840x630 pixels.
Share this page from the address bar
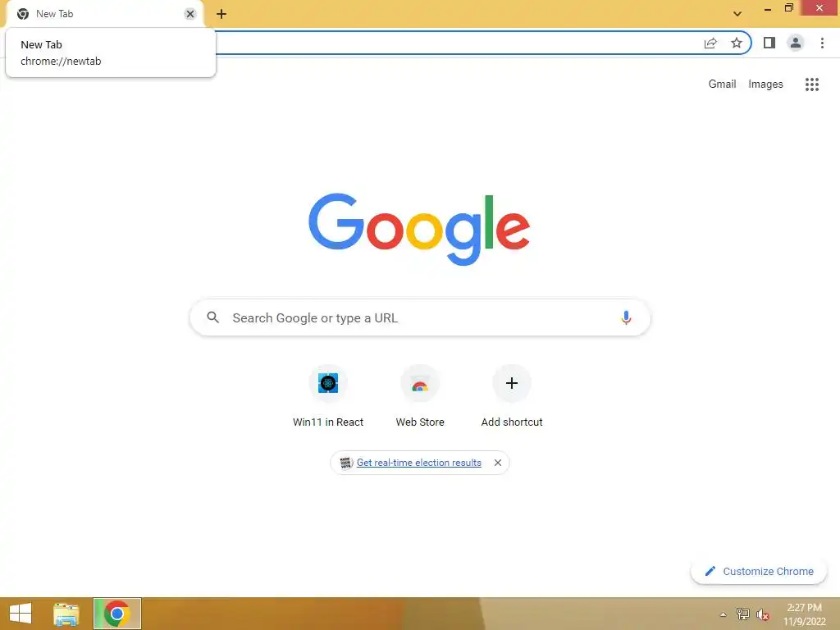point(710,43)
